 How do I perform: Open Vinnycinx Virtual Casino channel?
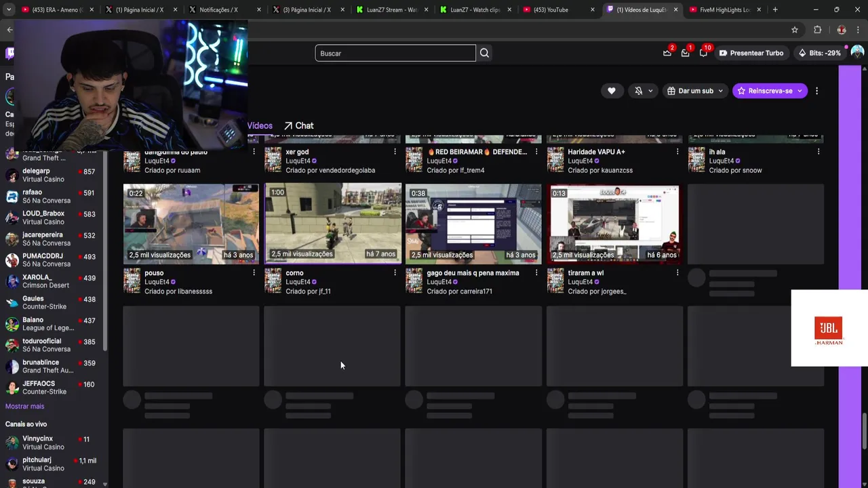click(53, 443)
